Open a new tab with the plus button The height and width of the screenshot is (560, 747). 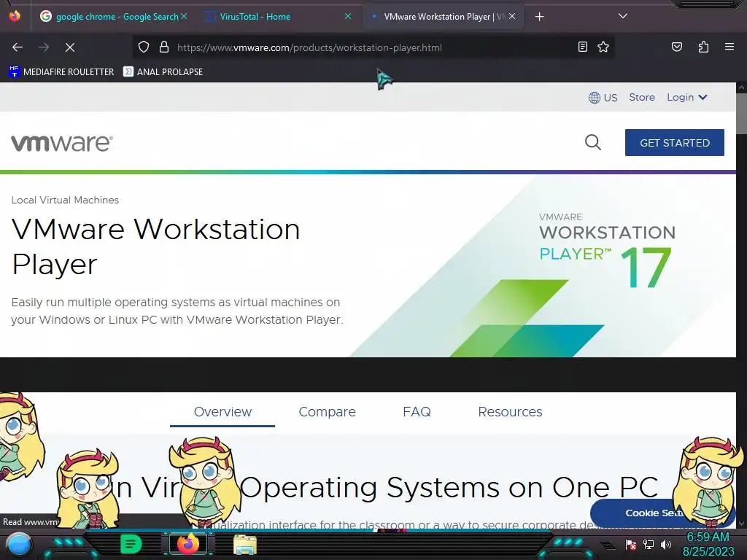pyautogui.click(x=539, y=17)
